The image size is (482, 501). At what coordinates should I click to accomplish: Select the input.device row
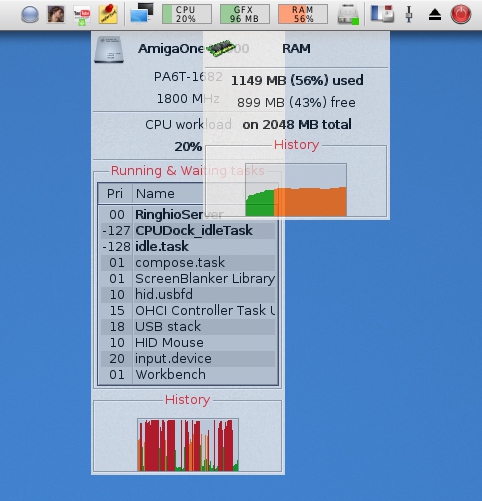(x=188, y=359)
